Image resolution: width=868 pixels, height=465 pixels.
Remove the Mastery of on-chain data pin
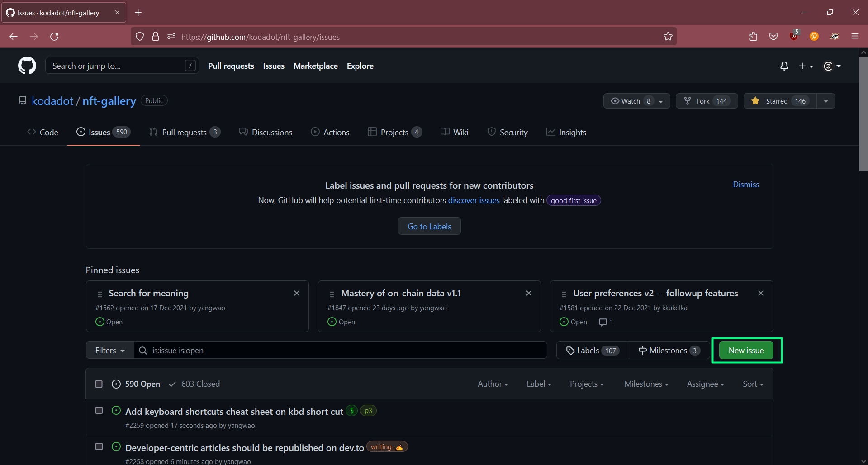(x=528, y=293)
